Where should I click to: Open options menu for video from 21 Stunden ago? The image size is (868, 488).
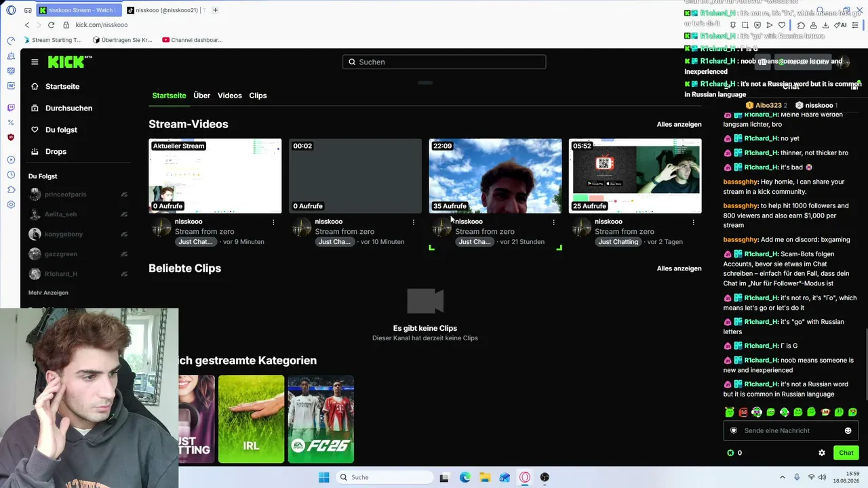[553, 222]
